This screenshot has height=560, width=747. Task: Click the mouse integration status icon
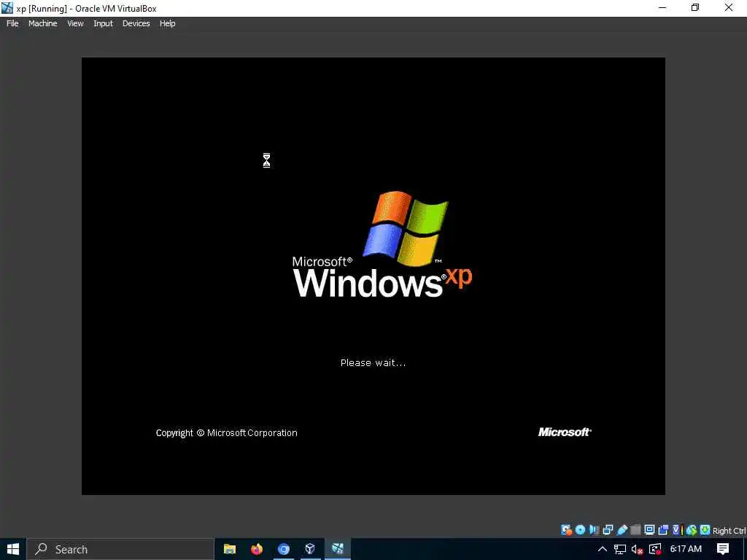tap(692, 530)
